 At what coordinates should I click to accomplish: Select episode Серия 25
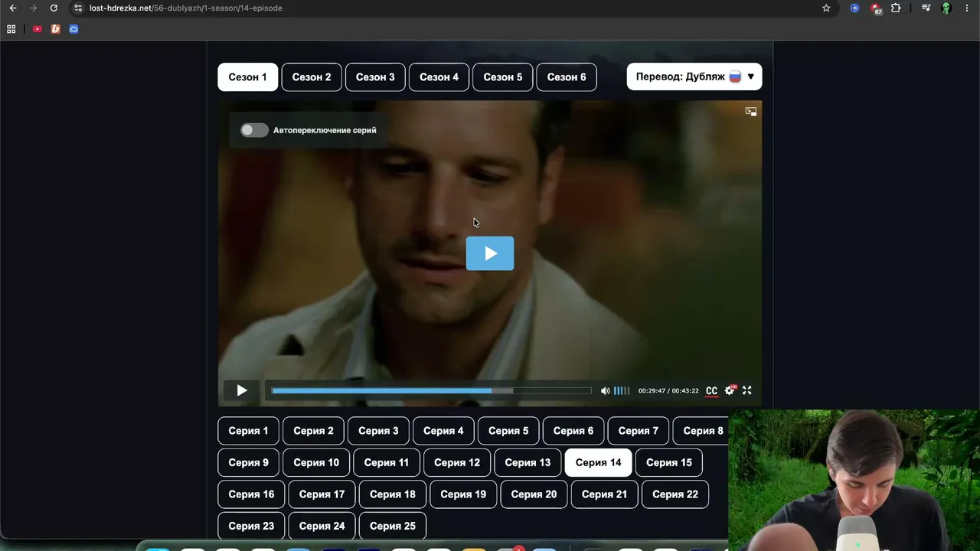tap(392, 526)
